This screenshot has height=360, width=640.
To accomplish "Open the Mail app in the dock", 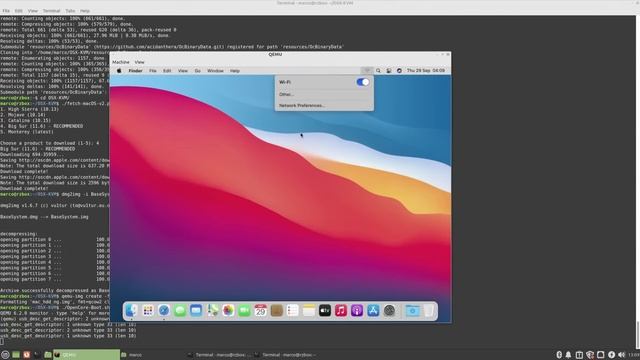I will click(196, 311).
